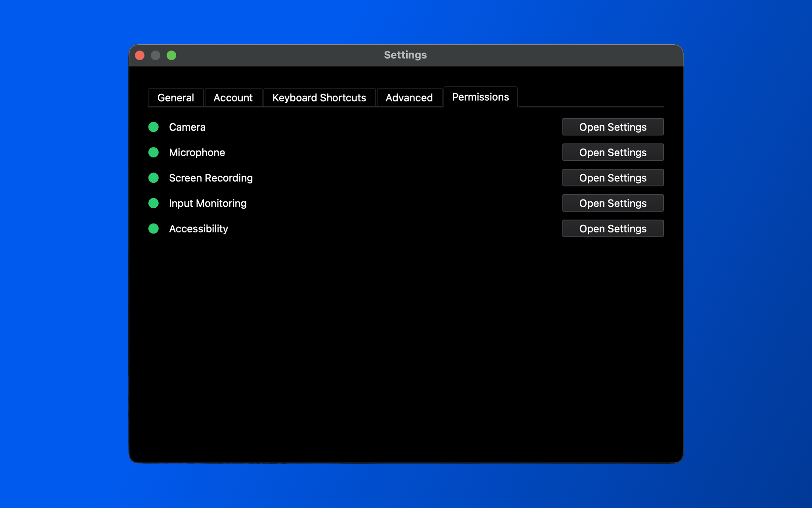Close the Settings window with red button

click(x=140, y=55)
